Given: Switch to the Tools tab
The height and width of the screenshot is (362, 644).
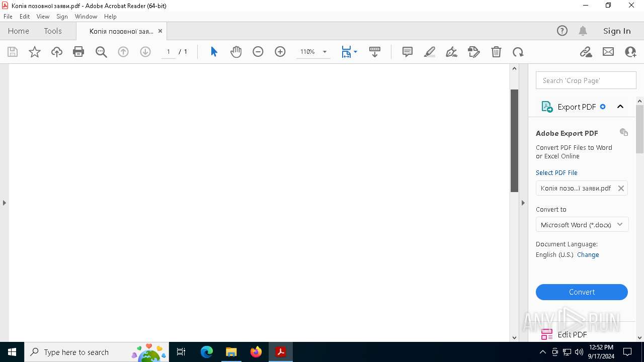Looking at the screenshot, I should pyautogui.click(x=53, y=31).
